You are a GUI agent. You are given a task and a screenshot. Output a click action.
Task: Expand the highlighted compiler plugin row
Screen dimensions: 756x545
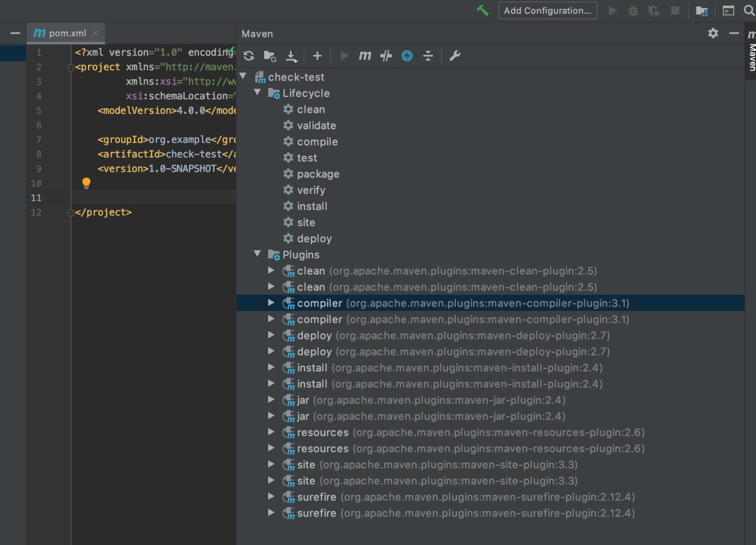271,303
